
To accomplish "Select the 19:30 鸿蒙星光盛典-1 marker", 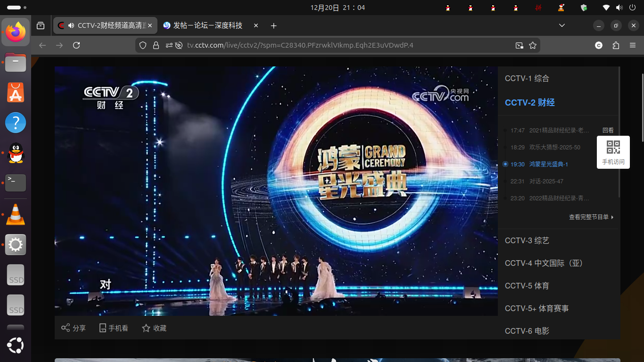I will click(x=505, y=165).
